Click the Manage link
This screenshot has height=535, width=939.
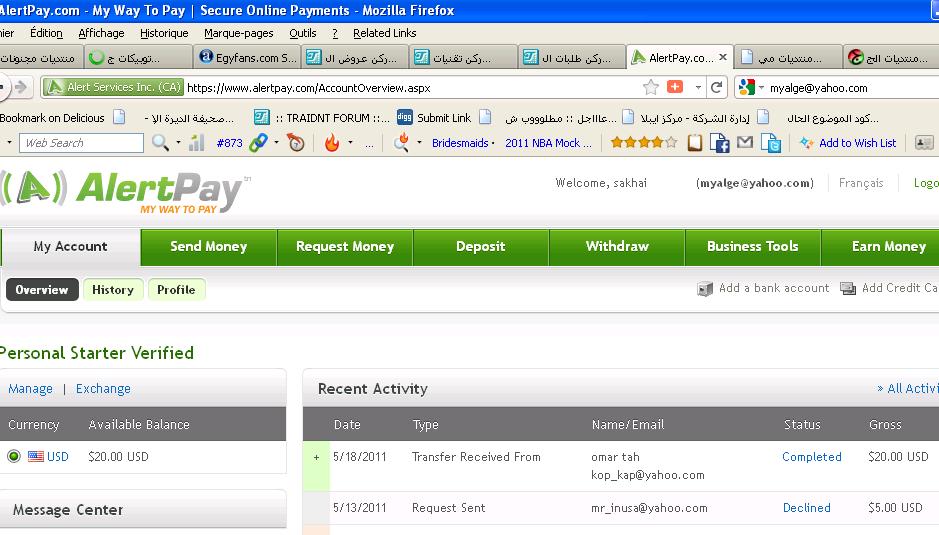point(30,389)
